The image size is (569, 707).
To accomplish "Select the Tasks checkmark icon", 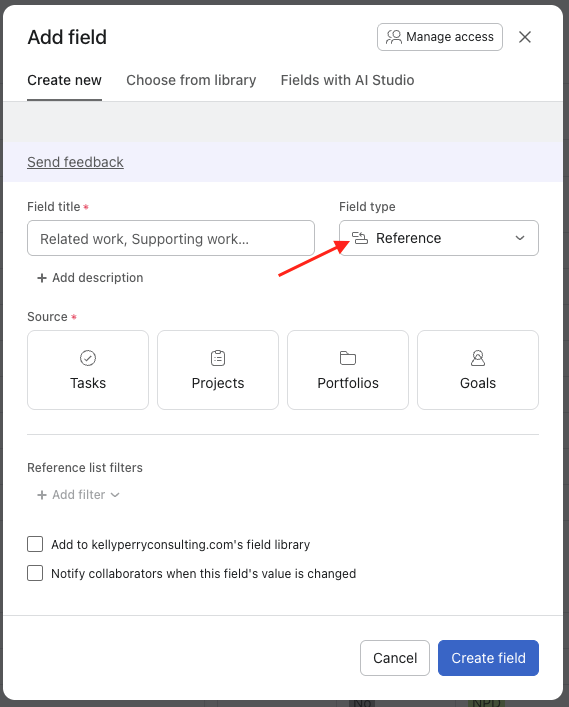I will pyautogui.click(x=88, y=358).
